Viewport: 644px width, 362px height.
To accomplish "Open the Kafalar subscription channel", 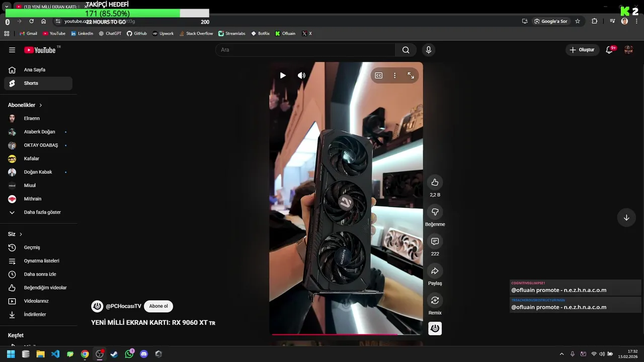I will point(38,159).
